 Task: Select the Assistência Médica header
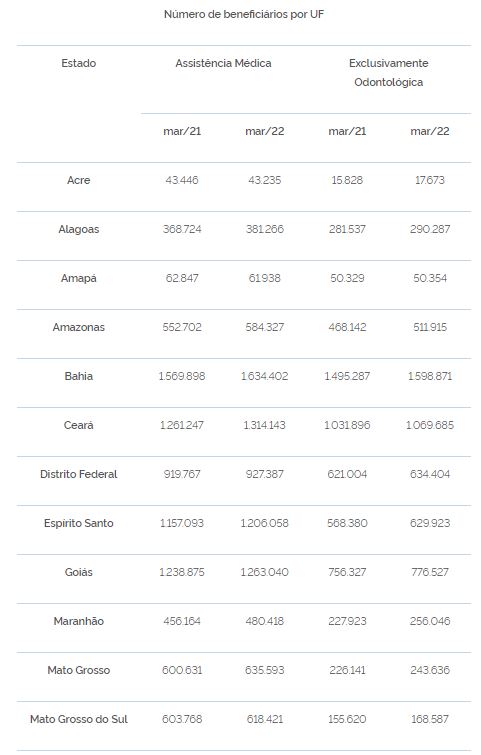point(223,63)
